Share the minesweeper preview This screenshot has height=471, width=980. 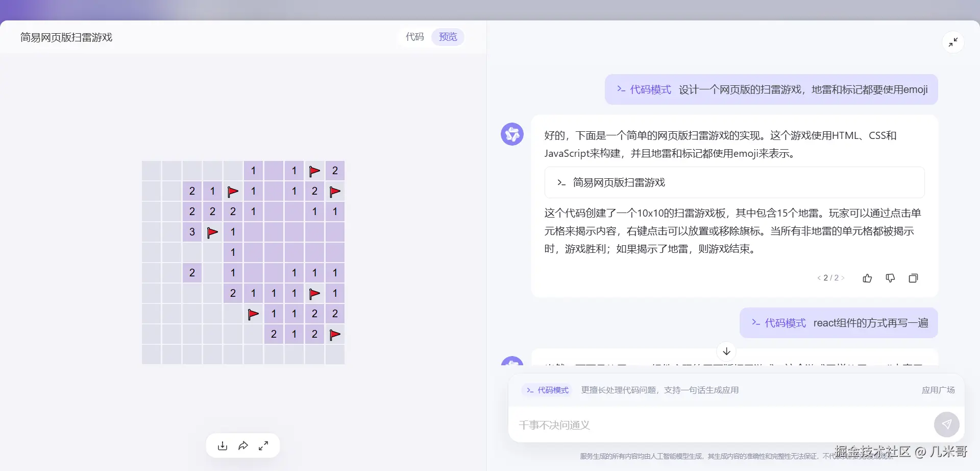[243, 446]
